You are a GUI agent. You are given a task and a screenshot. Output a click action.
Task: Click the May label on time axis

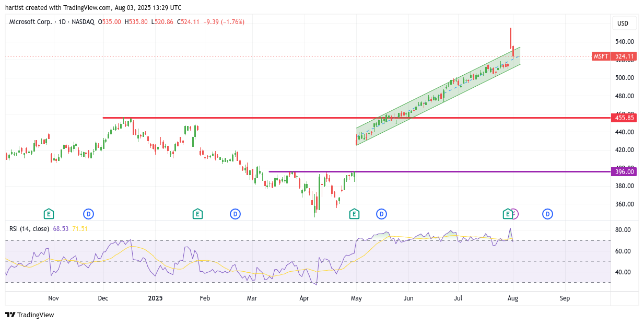click(x=356, y=298)
